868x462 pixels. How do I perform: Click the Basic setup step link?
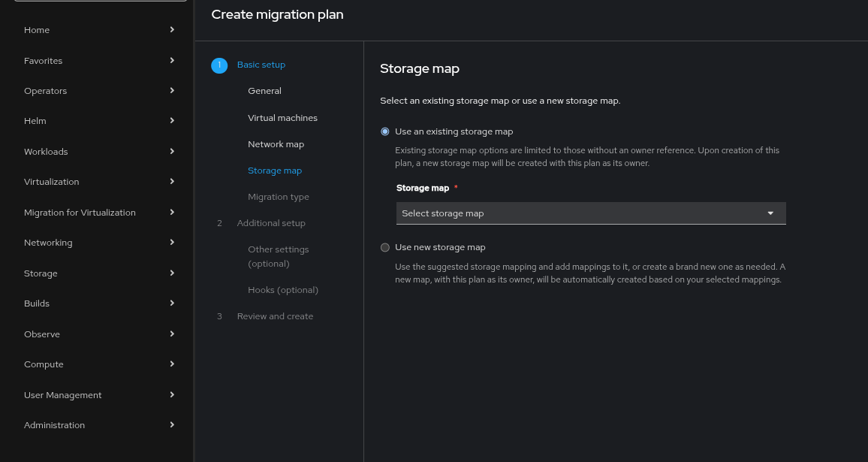tap(261, 65)
